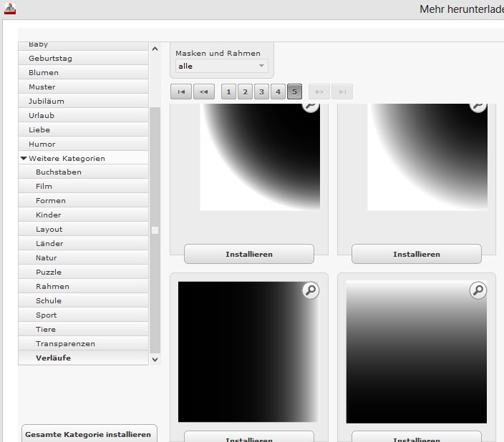The image size is (504, 442).
Task: Select the Verläufe category
Action: point(53,358)
